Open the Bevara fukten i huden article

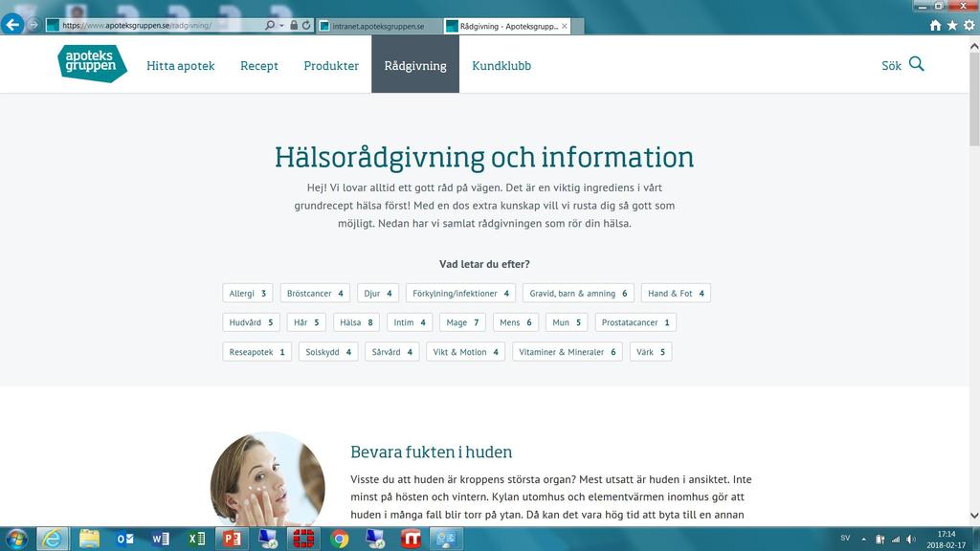coord(432,452)
